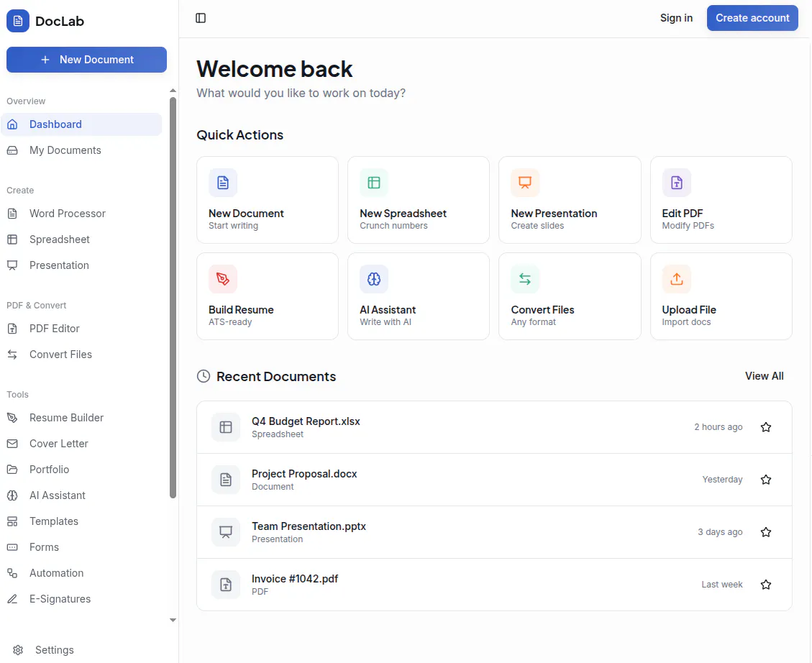Image resolution: width=812 pixels, height=663 pixels.
Task: Click the DocLab logo icon
Action: 17,21
